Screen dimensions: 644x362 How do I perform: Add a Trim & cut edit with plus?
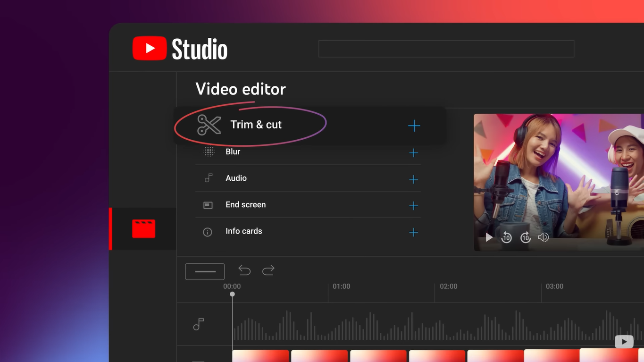click(x=414, y=126)
